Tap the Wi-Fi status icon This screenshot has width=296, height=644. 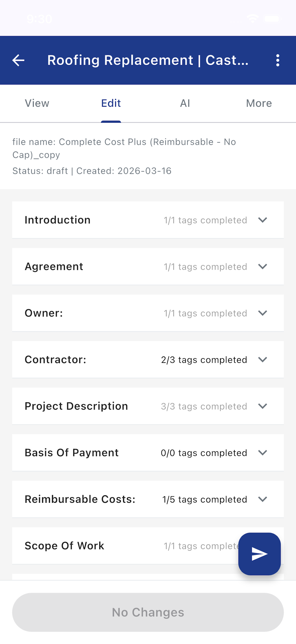point(252,19)
